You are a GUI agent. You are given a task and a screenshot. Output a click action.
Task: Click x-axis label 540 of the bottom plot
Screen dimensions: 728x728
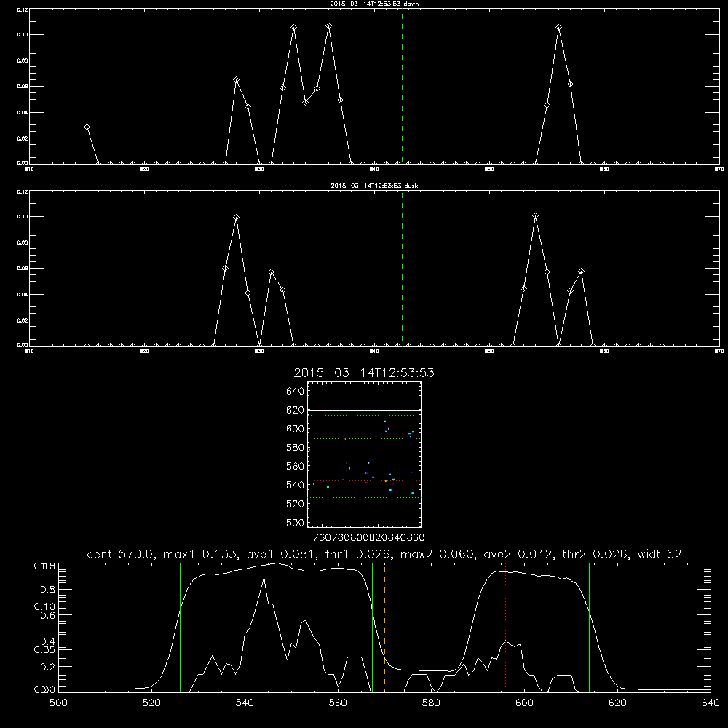click(x=245, y=703)
